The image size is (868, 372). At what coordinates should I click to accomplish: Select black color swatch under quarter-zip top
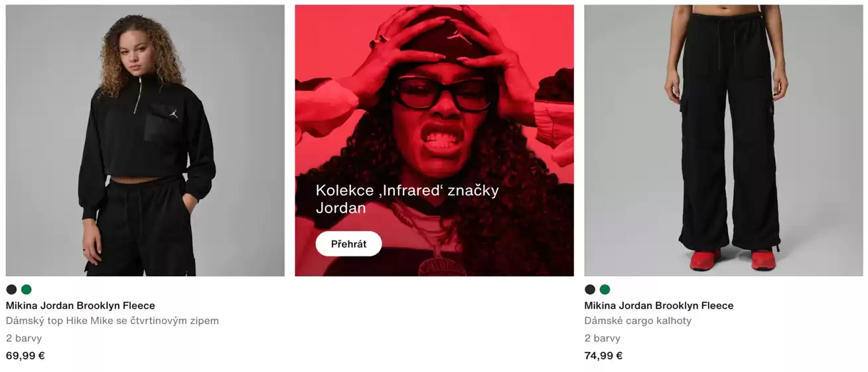[x=11, y=290]
